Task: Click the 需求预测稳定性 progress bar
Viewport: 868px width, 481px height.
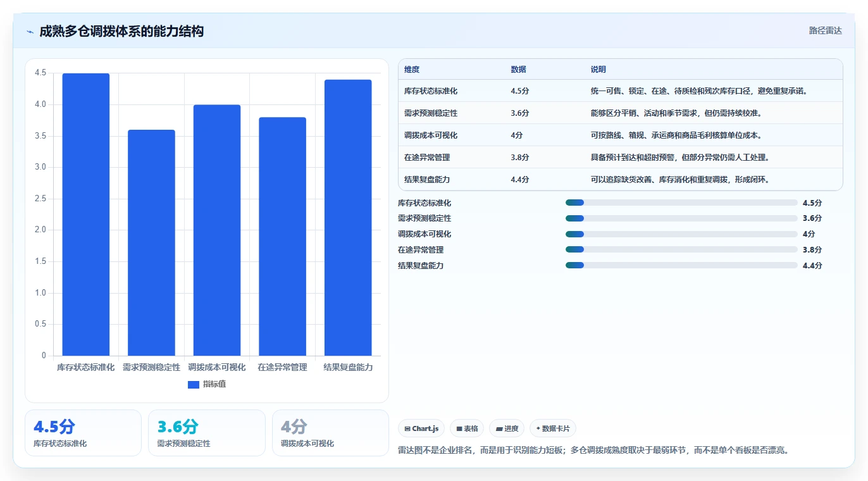Action: point(681,218)
